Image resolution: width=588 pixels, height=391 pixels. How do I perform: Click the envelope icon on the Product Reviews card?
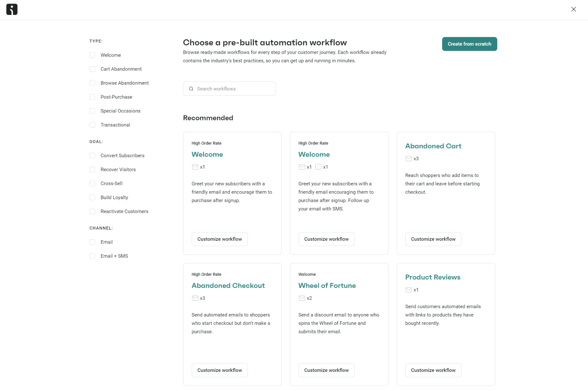tap(408, 290)
